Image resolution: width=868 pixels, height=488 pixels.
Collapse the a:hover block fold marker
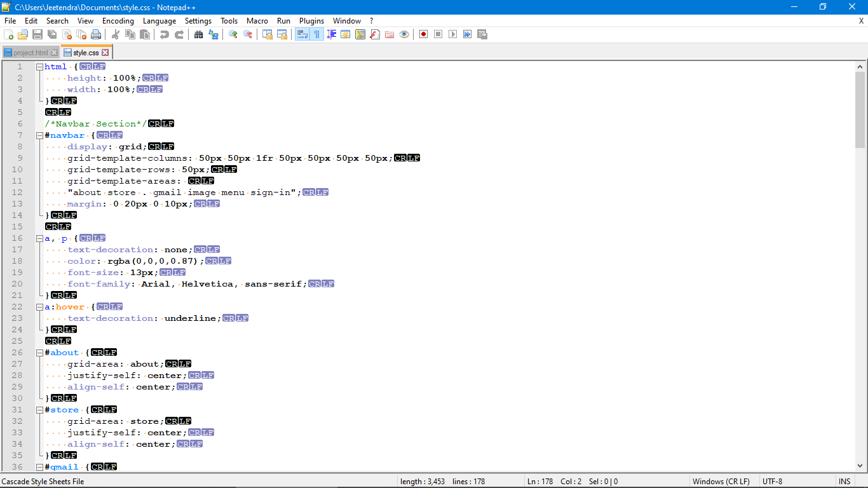[x=40, y=307]
